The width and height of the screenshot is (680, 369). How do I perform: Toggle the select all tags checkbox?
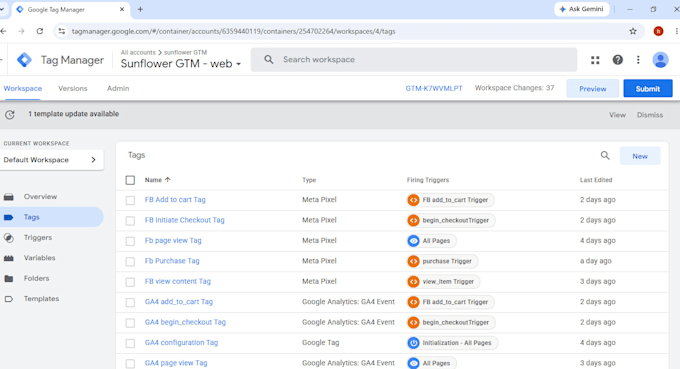[x=130, y=180]
